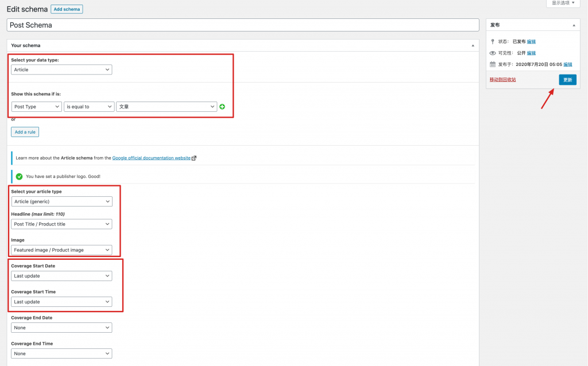The image size is (588, 366).
Task: Open the Headline dropdown showing Post Title
Action: point(61,224)
